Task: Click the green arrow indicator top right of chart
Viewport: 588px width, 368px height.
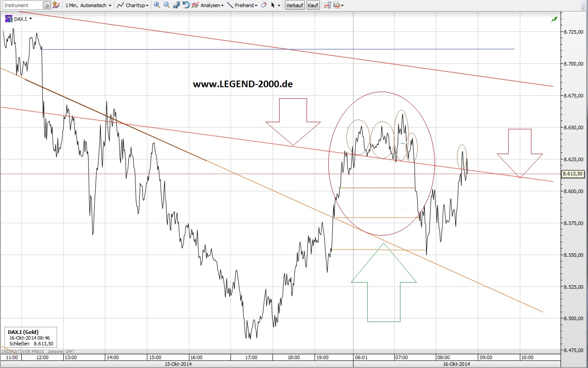Action: click(554, 19)
